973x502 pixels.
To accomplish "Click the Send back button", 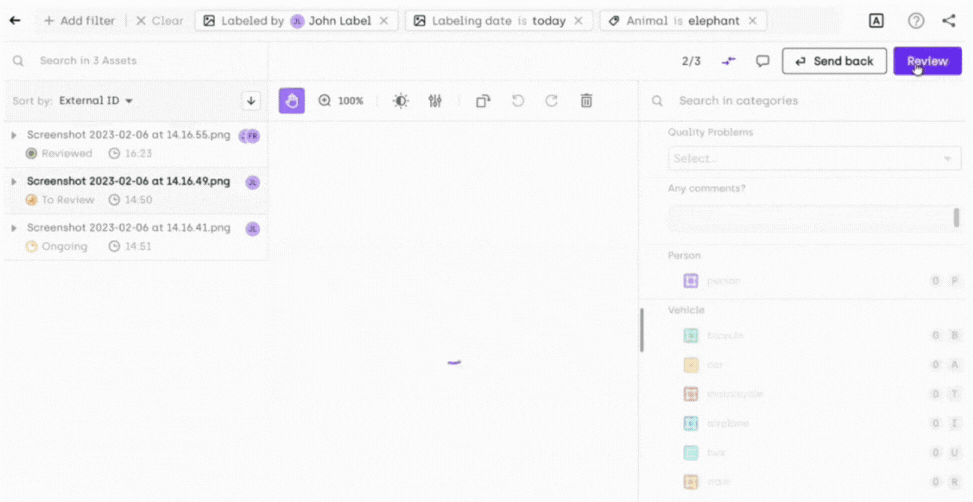I will [834, 61].
